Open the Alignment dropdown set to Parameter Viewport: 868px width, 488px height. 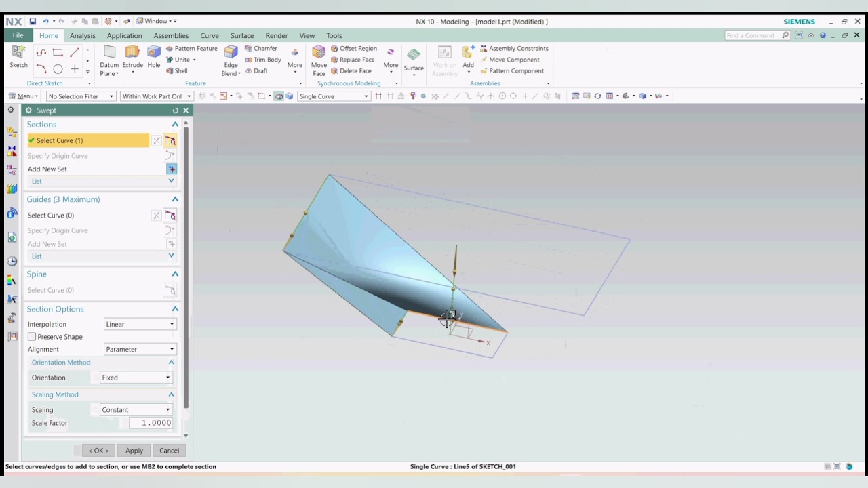click(x=140, y=349)
